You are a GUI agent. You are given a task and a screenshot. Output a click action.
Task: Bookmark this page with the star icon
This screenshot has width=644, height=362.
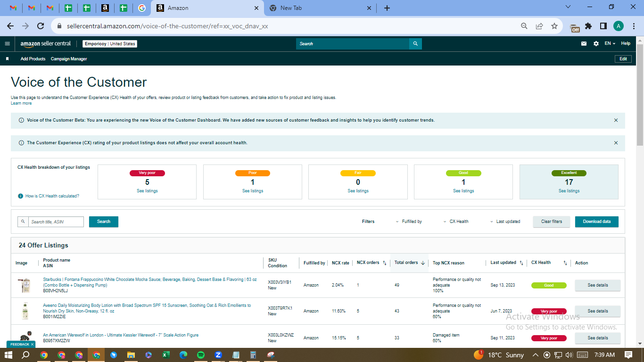pyautogui.click(x=554, y=26)
